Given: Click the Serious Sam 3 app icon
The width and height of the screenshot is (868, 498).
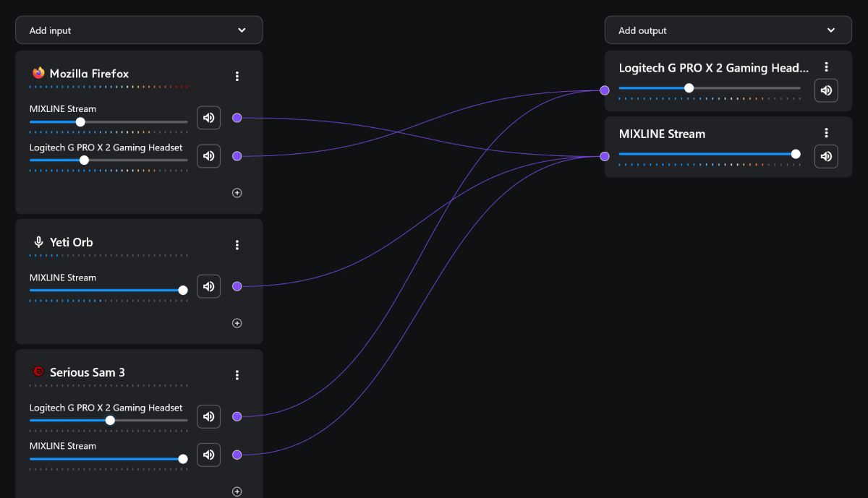Looking at the screenshot, I should pyautogui.click(x=38, y=372).
